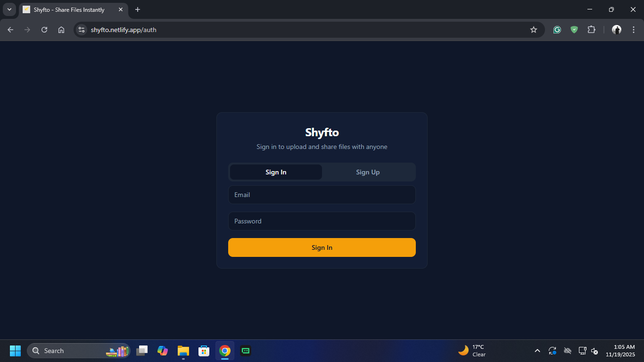This screenshot has width=644, height=362.
Task: Open the Grammarly extension icon
Action: (557, 29)
